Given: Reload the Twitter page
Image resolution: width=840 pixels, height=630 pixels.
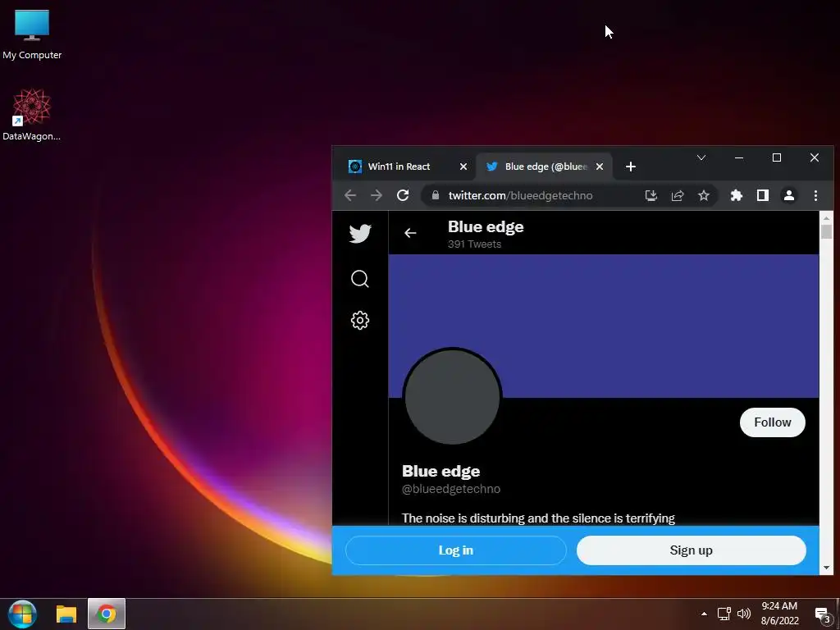Looking at the screenshot, I should [403, 195].
